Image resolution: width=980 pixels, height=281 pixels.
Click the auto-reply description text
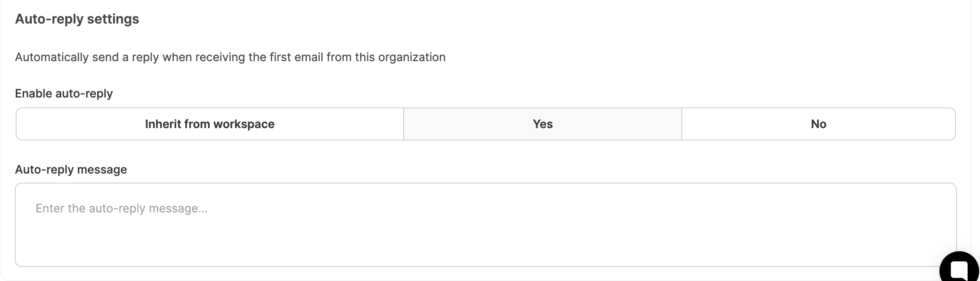coord(230,57)
